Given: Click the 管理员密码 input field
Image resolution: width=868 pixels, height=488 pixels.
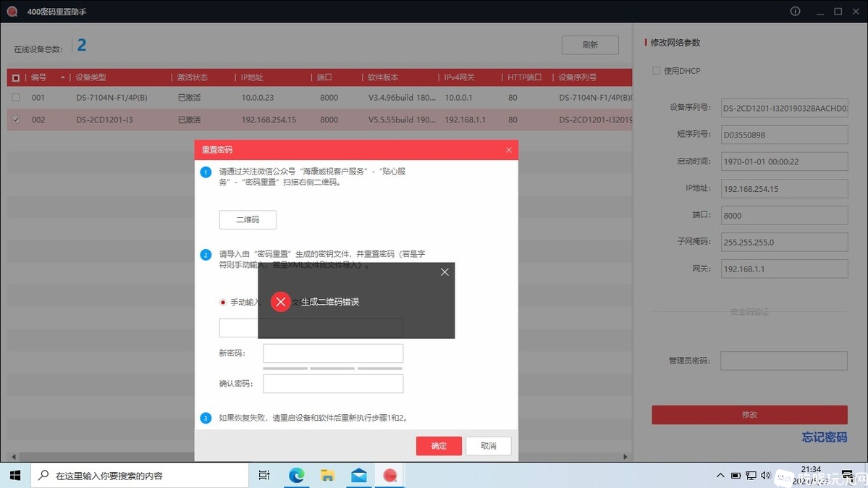Looking at the screenshot, I should (x=784, y=361).
